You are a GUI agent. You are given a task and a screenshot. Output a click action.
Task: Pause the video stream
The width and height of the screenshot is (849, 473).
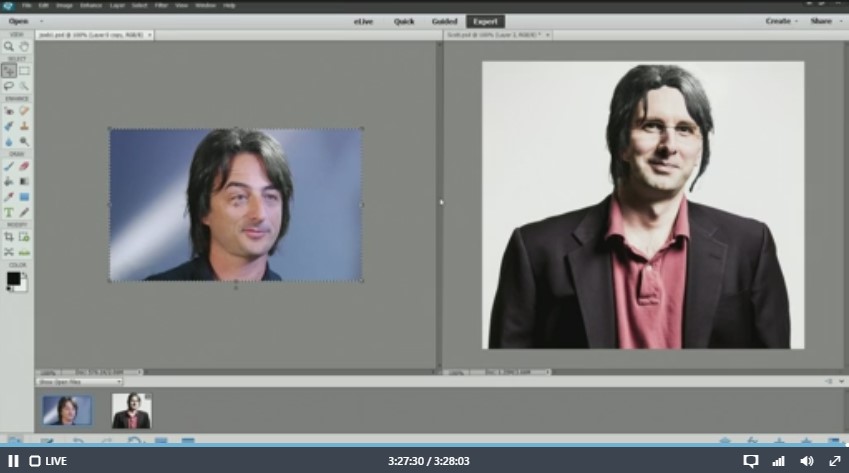point(14,461)
